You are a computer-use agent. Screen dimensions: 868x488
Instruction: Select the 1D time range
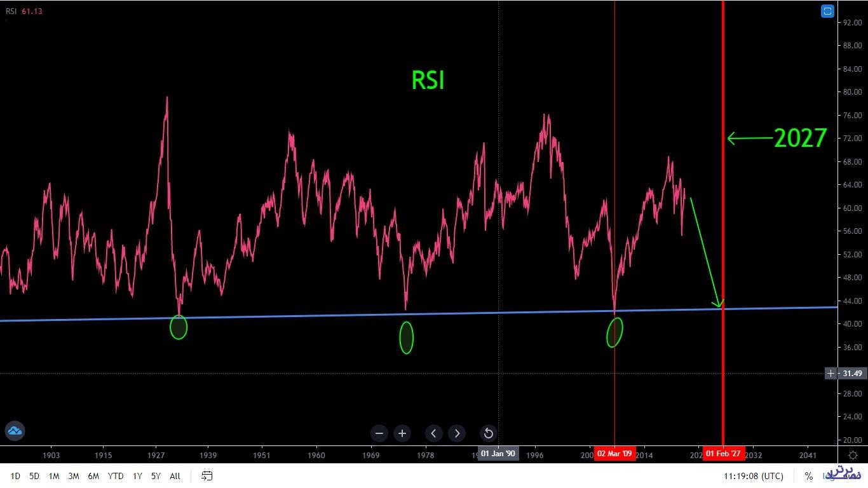tap(15, 476)
